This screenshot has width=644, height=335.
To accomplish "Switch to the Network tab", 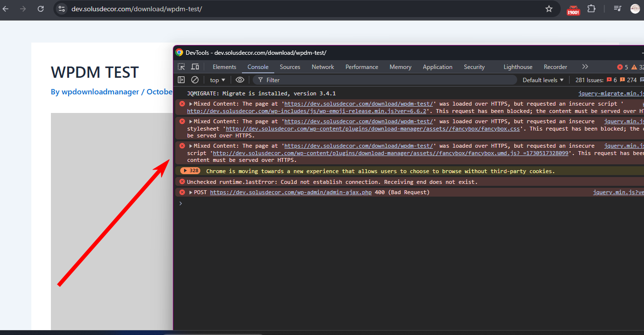I will (323, 67).
